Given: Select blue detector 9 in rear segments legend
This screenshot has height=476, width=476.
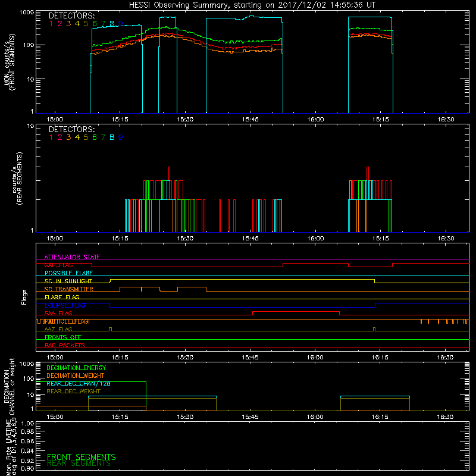Looking at the screenshot, I should point(121,137).
